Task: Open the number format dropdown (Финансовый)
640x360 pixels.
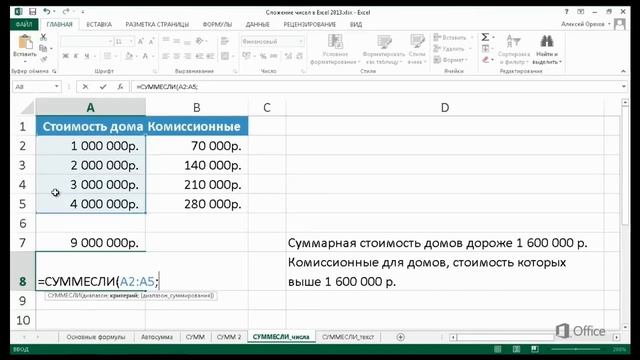Action: pyautogui.click(x=301, y=42)
